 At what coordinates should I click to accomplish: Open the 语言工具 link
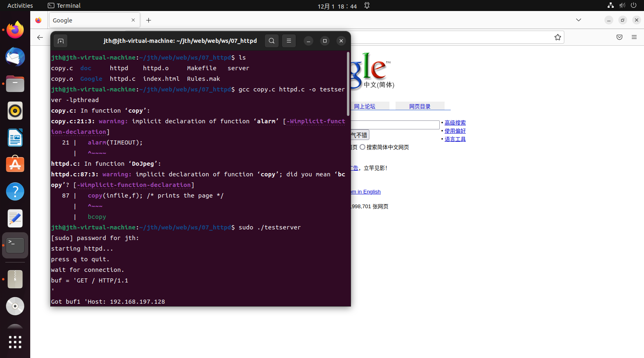(x=455, y=139)
